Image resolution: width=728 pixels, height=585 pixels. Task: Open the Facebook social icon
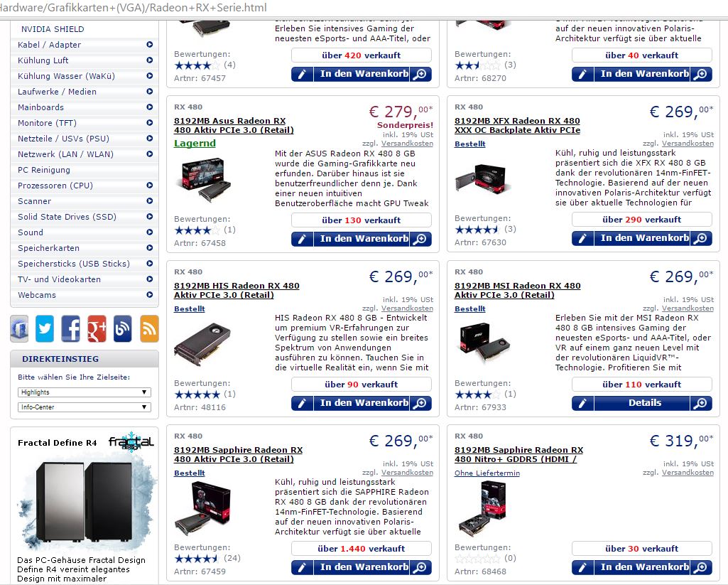(70, 328)
